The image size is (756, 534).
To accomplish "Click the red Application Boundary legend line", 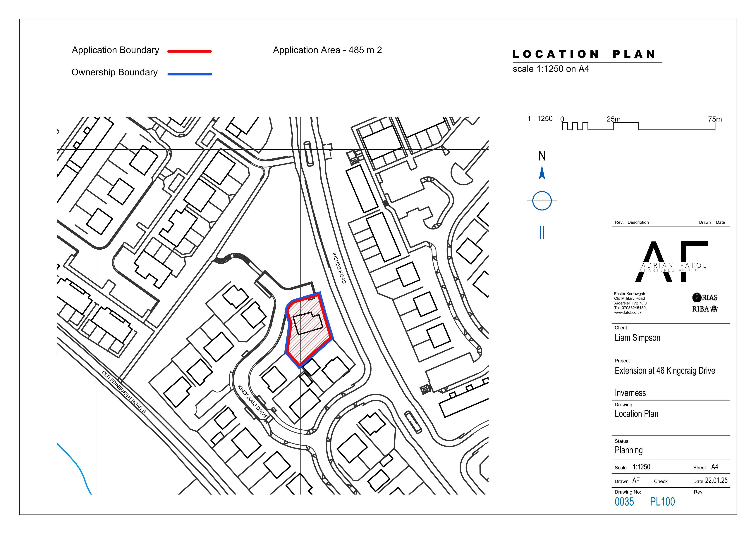I will coord(190,51).
